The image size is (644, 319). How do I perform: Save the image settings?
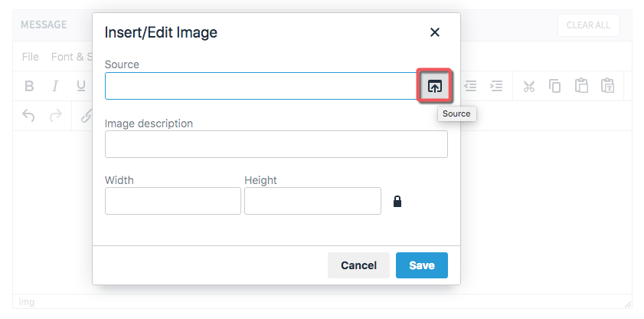pyautogui.click(x=422, y=265)
